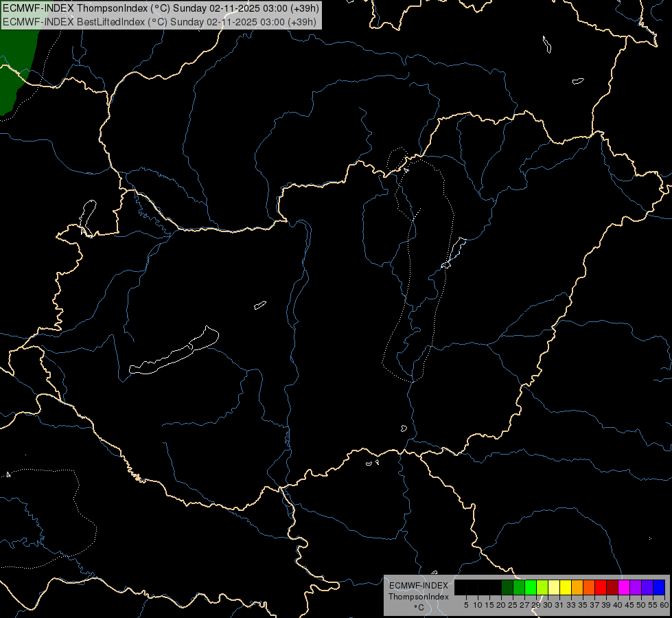Click the legend tick value 45
This screenshot has width=672, height=618.
click(629, 605)
